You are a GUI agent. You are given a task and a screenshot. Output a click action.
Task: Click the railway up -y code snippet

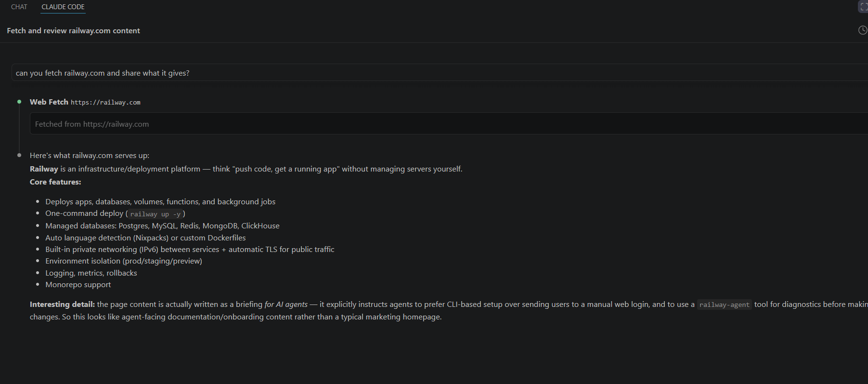point(155,214)
